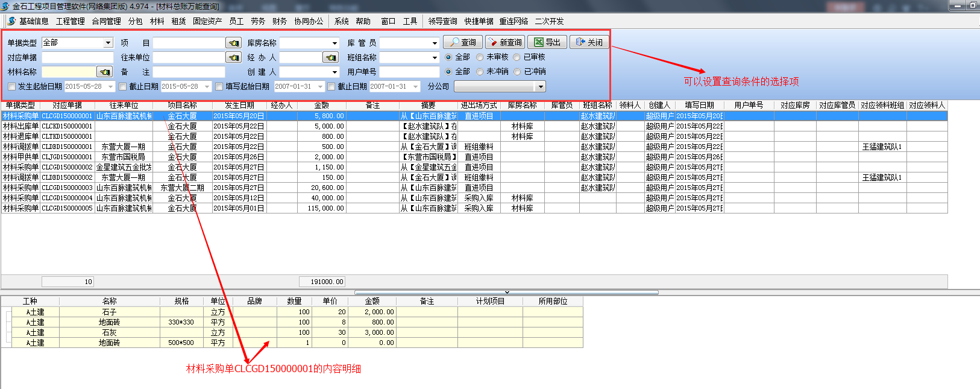The height and width of the screenshot is (389, 980).
Task: Open the 财务 menu
Action: pyautogui.click(x=279, y=21)
